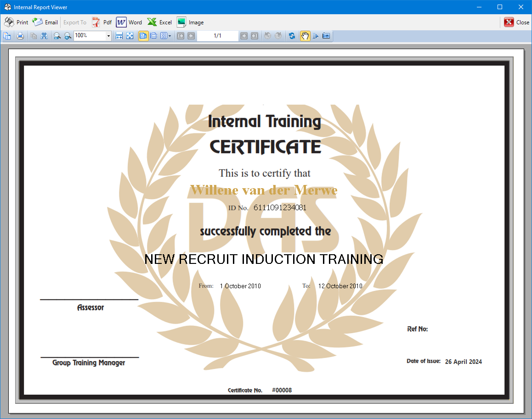Select multiple pages grid view
The image size is (532, 419).
click(x=164, y=36)
